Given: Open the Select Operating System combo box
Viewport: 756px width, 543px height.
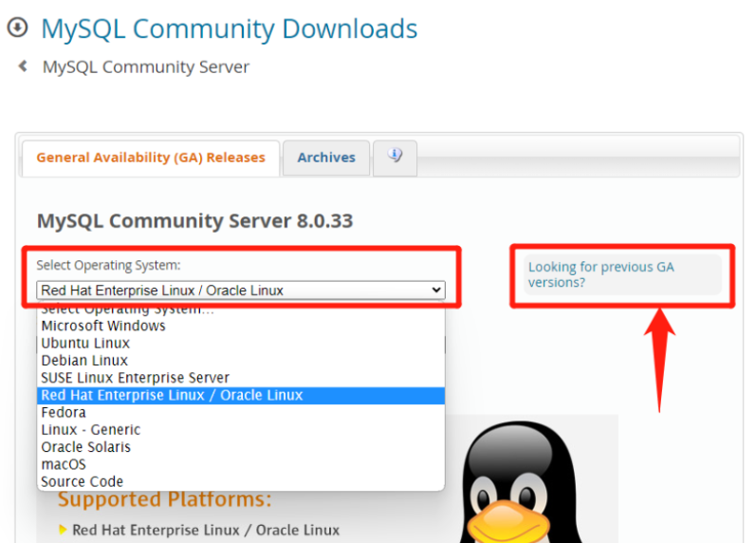Looking at the screenshot, I should (241, 290).
